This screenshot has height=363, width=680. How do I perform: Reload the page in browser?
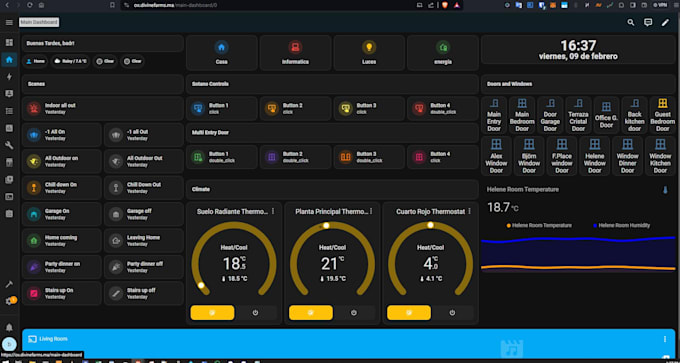coord(29,5)
